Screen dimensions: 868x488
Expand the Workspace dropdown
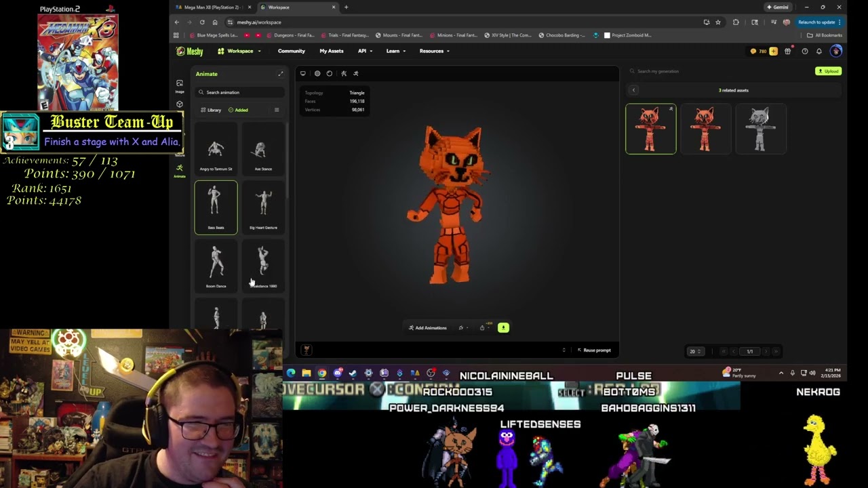point(239,51)
